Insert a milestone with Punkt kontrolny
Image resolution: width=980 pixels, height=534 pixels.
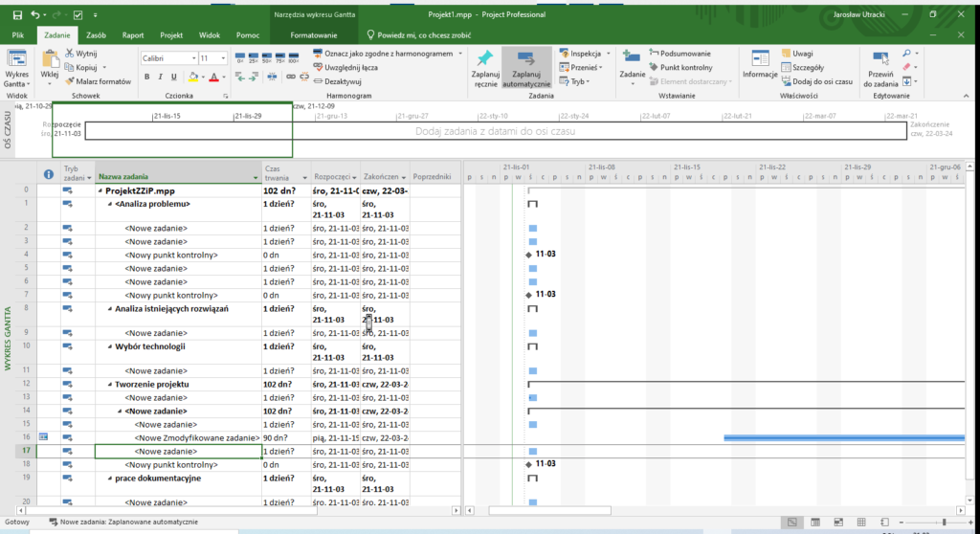tap(679, 67)
